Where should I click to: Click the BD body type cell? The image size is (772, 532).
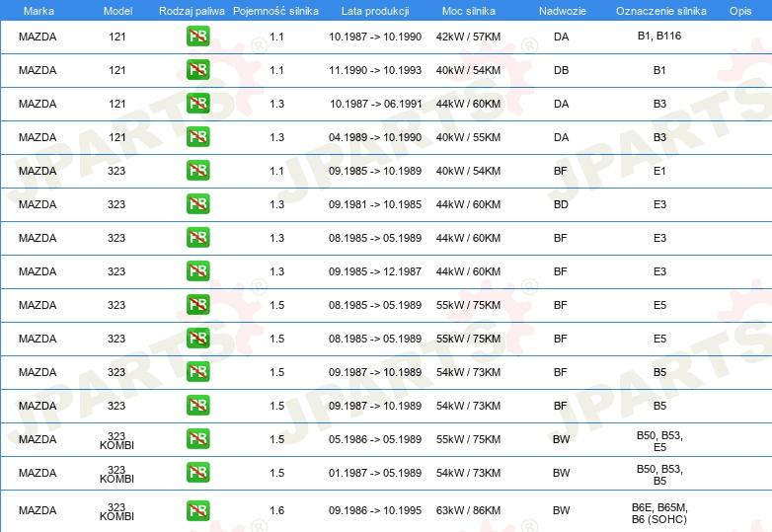561,203
